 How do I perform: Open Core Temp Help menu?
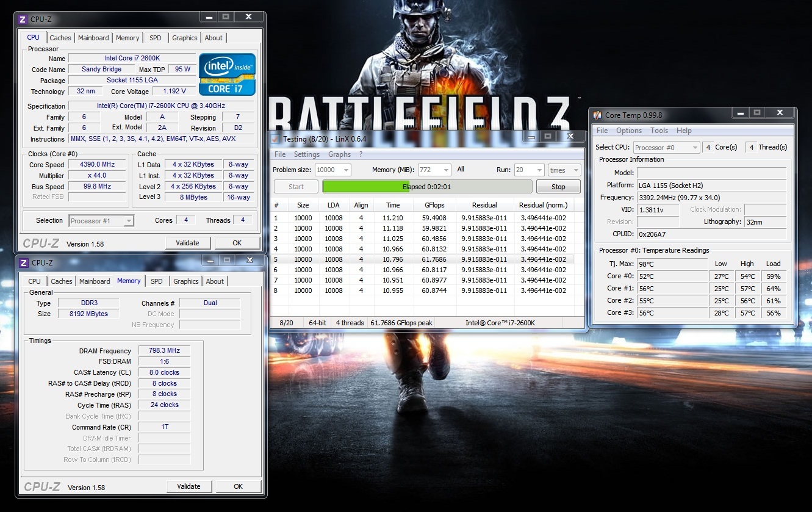click(x=684, y=131)
